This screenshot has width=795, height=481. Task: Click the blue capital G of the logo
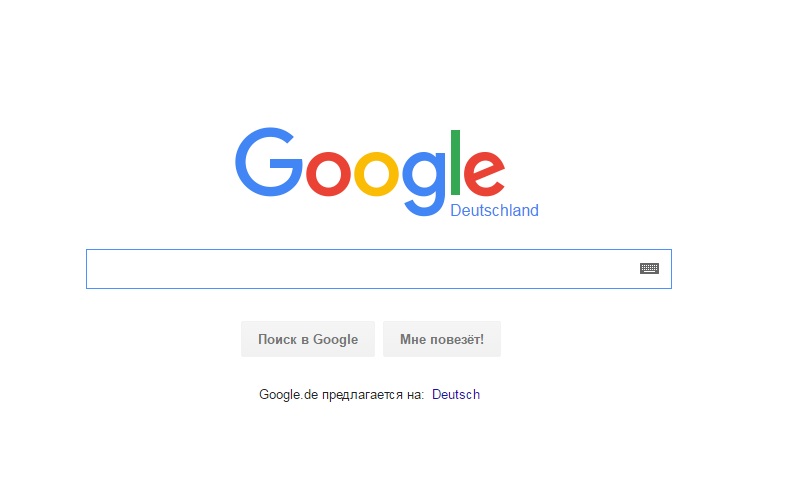[x=269, y=162]
